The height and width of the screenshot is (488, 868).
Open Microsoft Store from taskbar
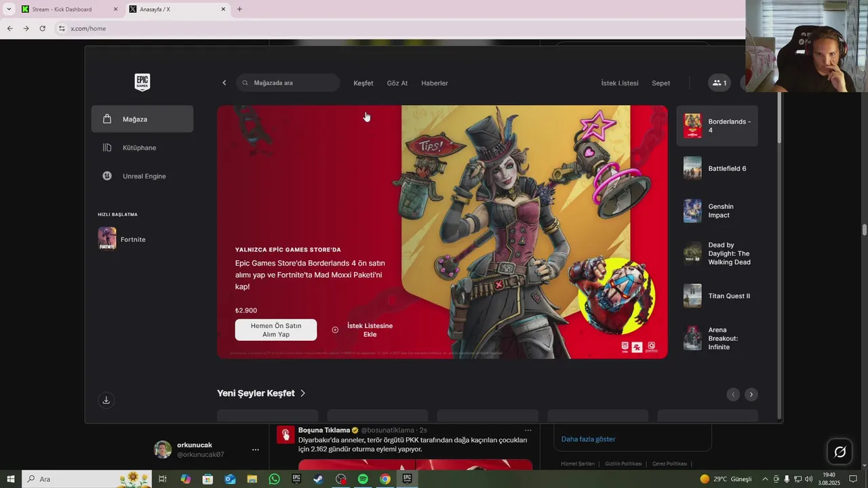(208, 479)
